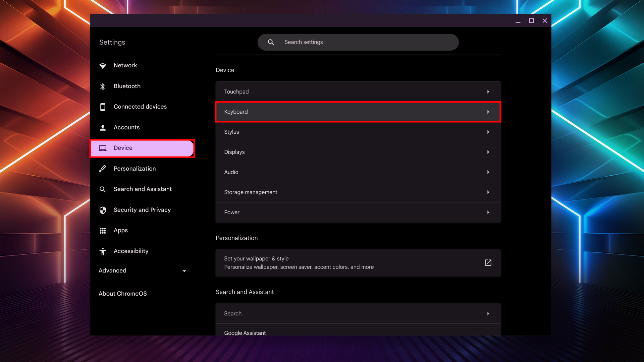Select the Device laptop icon
The width and height of the screenshot is (644, 362).
pos(103,148)
